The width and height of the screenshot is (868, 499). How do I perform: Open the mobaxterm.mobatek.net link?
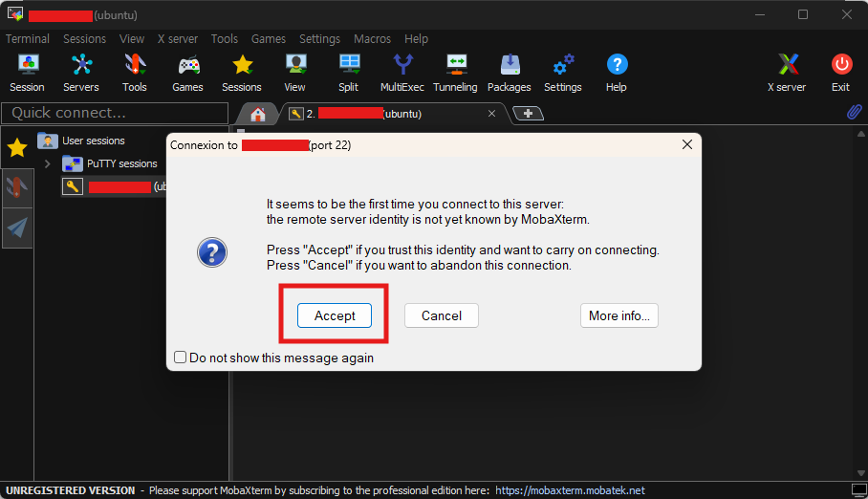pyautogui.click(x=570, y=490)
